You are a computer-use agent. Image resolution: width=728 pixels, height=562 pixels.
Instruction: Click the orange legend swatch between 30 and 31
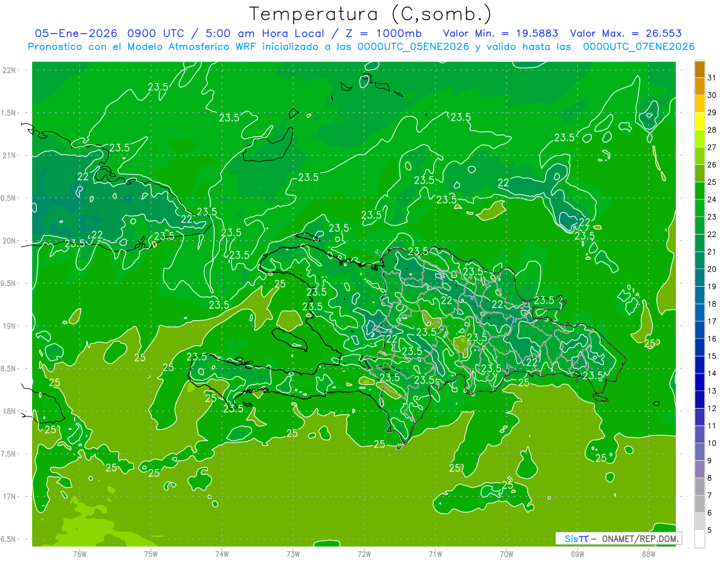(699, 87)
